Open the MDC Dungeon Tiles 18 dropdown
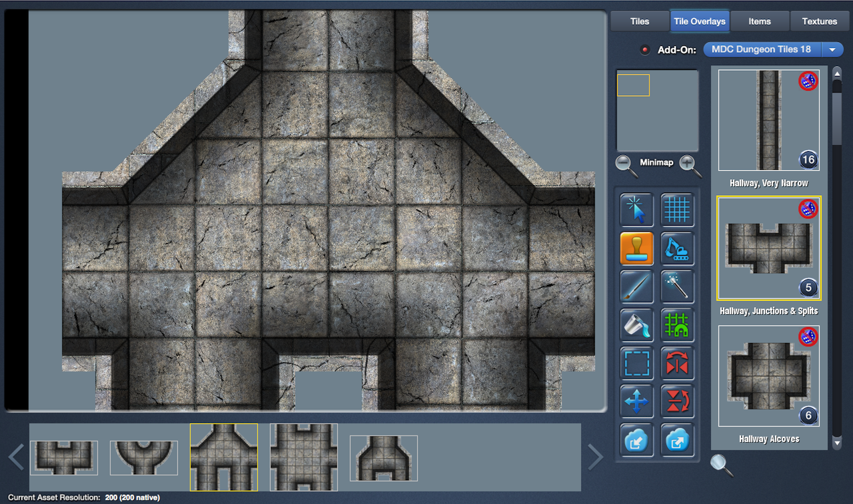 pos(773,49)
